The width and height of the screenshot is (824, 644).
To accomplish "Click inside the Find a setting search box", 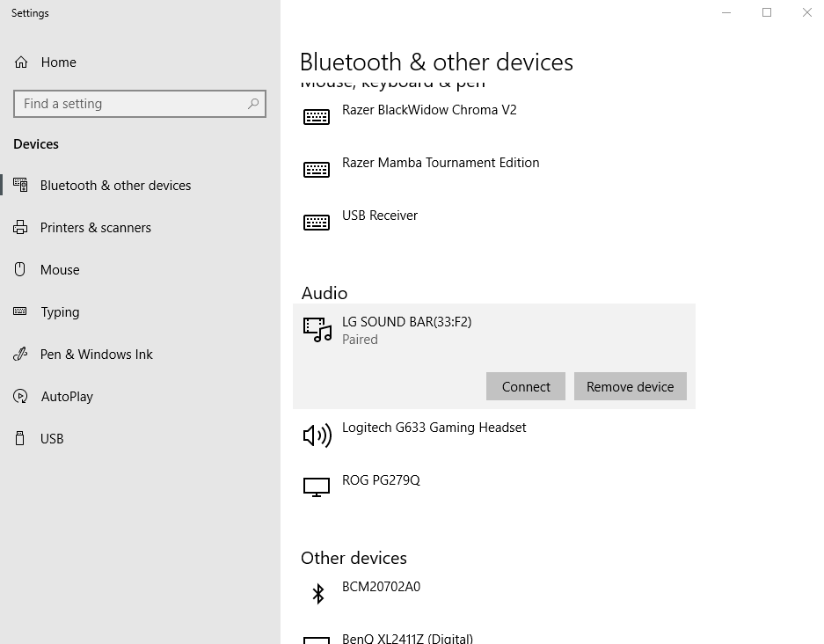I will (x=132, y=103).
